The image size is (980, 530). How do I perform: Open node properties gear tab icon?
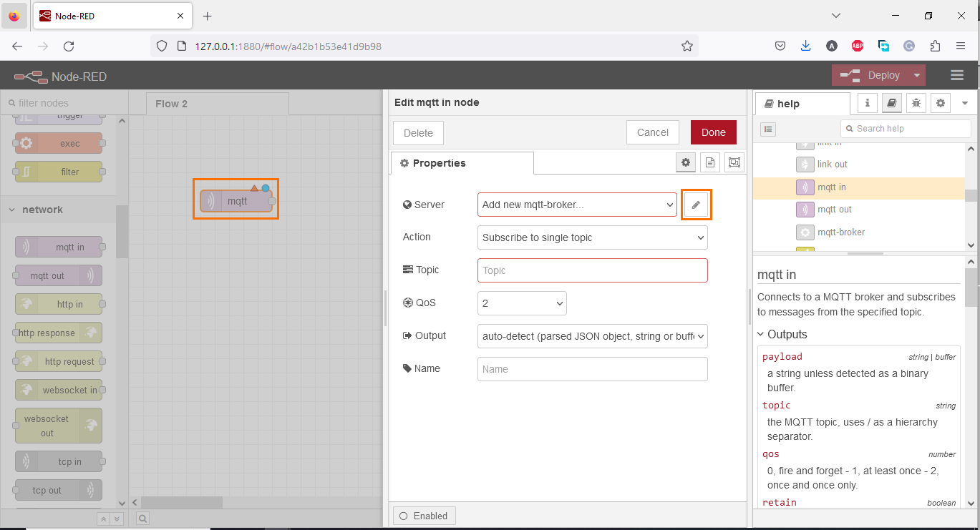point(686,163)
